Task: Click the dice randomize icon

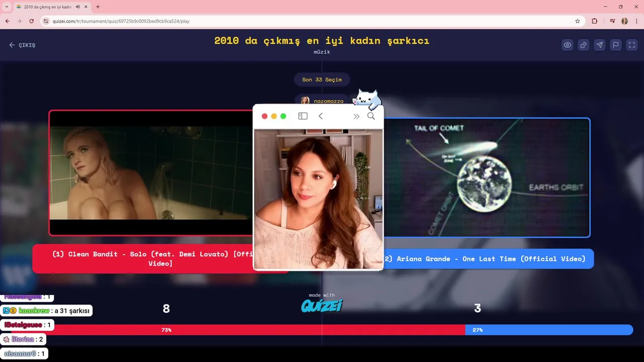Action: click(584, 45)
